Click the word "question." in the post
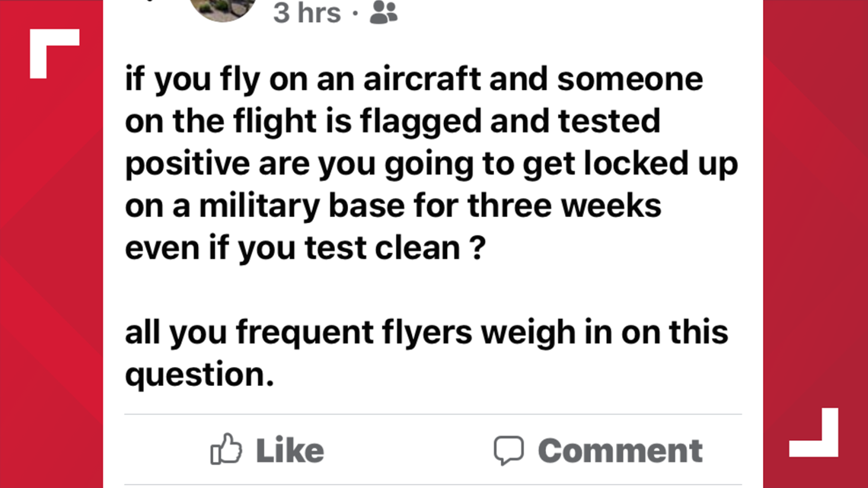Screen dimensions: 868x488 199,375
